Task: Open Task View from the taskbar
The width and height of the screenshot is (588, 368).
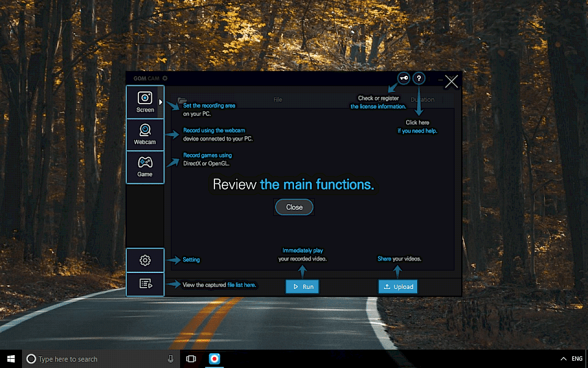Action: (191, 359)
